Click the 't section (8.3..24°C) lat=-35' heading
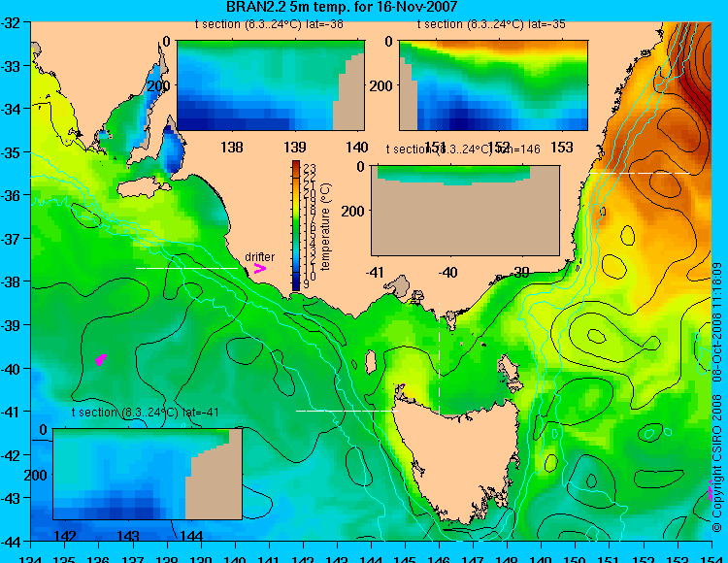Viewport: 728px width, 563px height. (491, 24)
